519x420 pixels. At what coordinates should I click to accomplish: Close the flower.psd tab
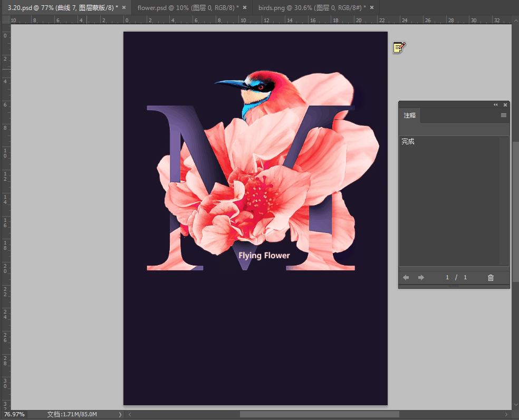tap(245, 8)
